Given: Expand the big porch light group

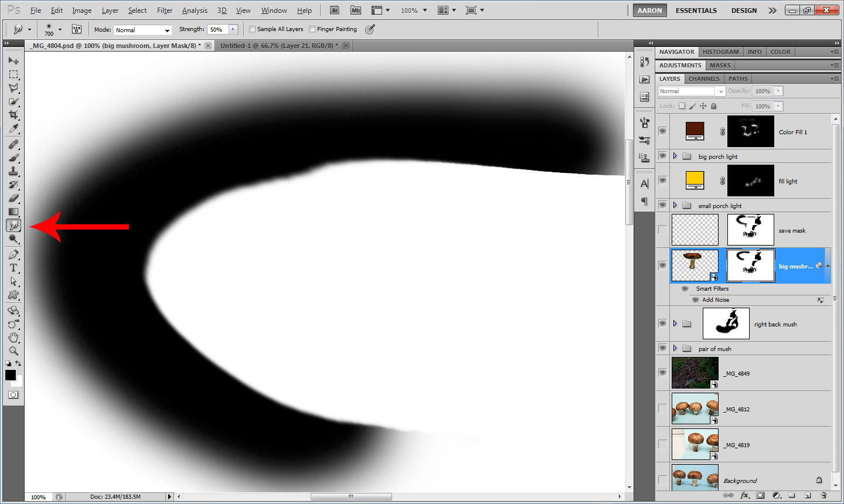Looking at the screenshot, I should point(675,156).
